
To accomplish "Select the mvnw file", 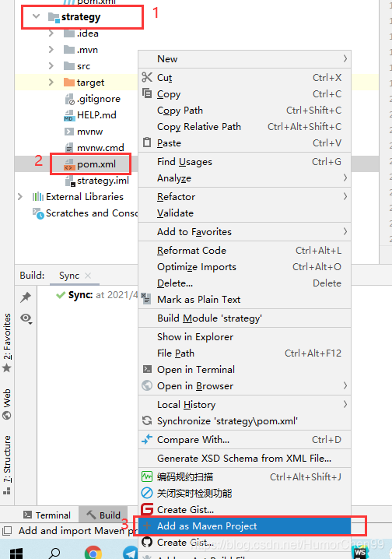I will [x=84, y=132].
